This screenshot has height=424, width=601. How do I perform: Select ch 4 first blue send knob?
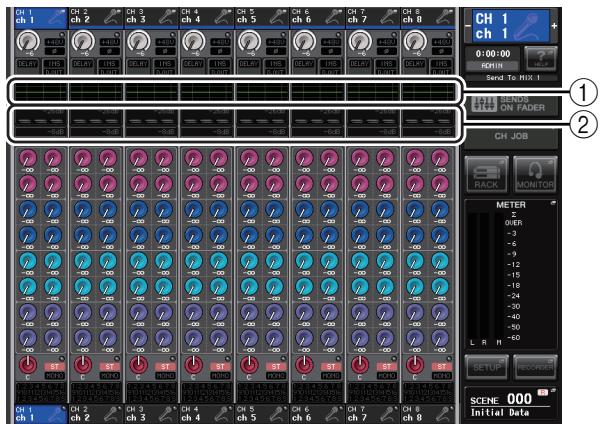[194, 209]
